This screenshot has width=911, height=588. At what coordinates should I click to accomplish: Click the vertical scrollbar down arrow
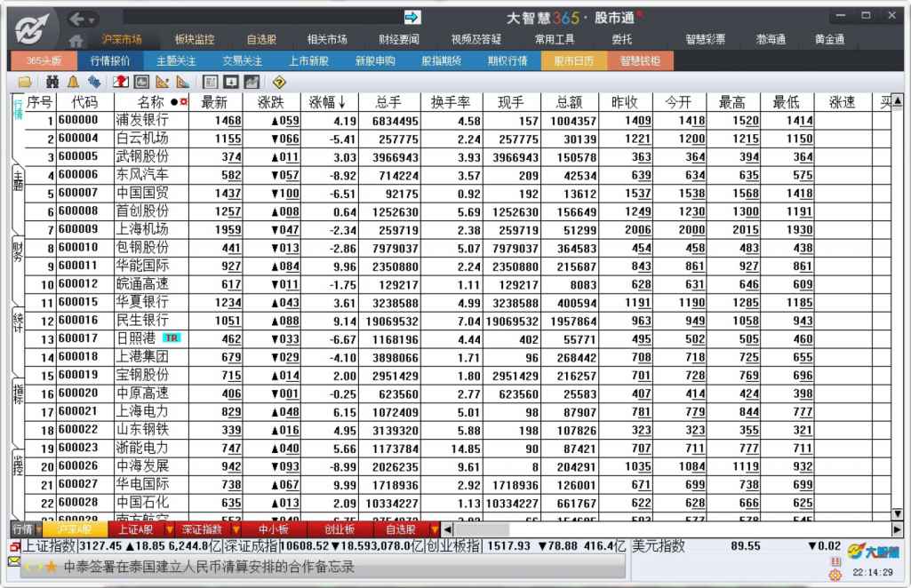point(897,513)
